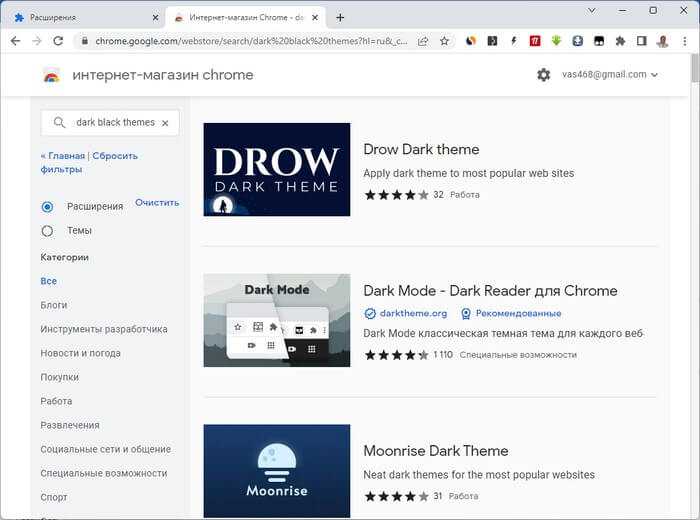Click the DROW Dark Theme thumbnail

[x=277, y=170]
